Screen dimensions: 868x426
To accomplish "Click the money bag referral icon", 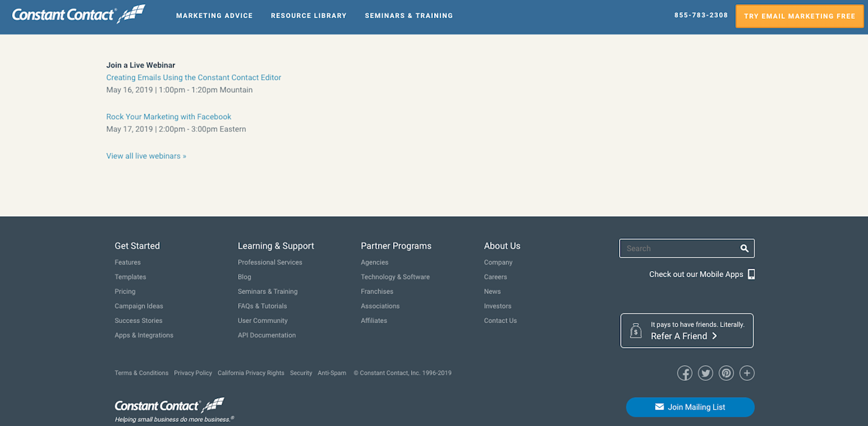I will pyautogui.click(x=635, y=331).
